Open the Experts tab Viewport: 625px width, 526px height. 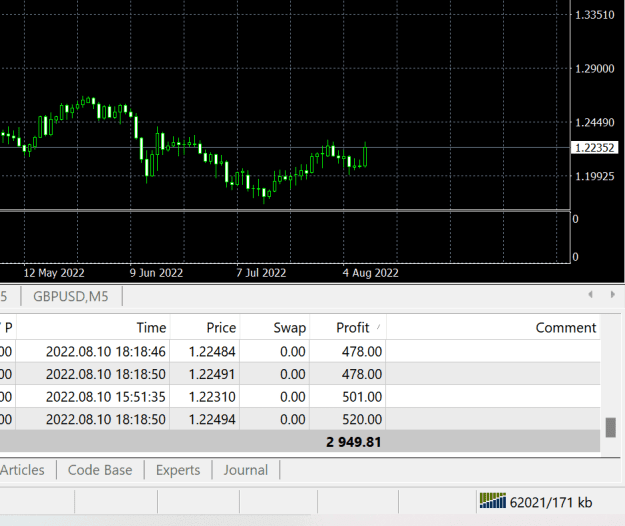[178, 470]
